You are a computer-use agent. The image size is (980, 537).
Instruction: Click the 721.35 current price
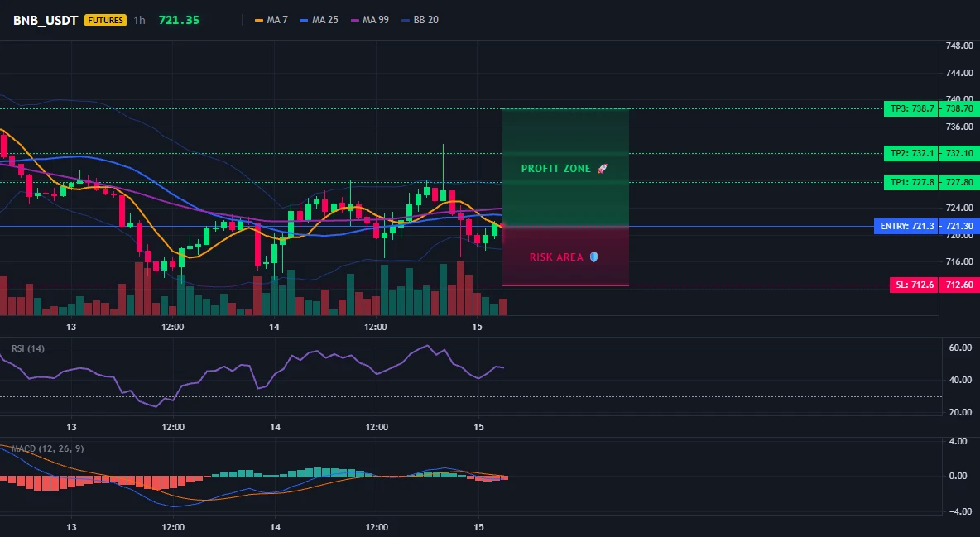[179, 20]
